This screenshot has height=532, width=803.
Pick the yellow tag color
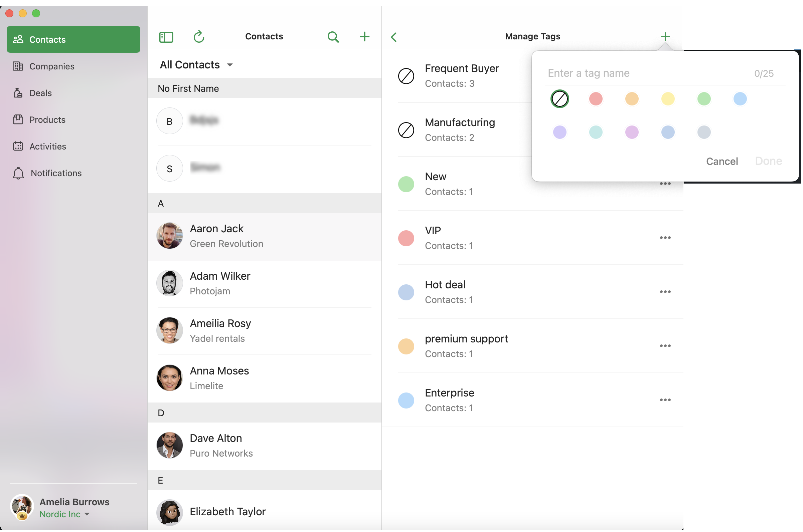pyautogui.click(x=667, y=99)
